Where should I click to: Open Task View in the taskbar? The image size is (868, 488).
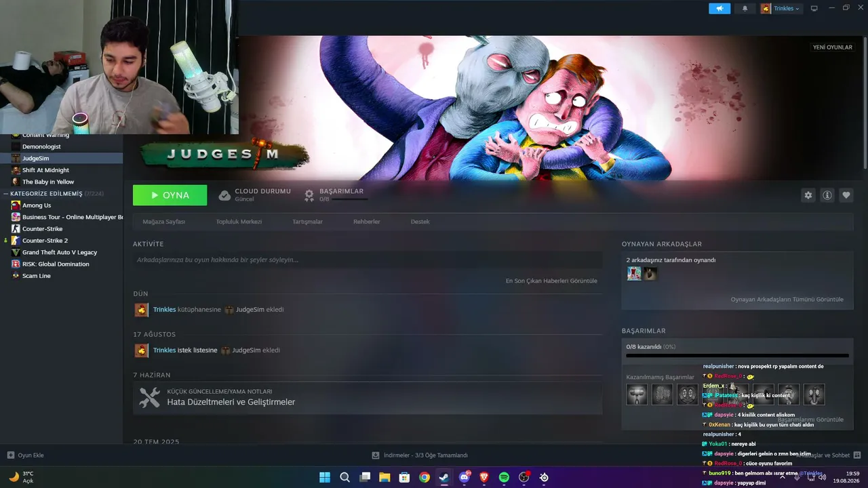pyautogui.click(x=365, y=477)
